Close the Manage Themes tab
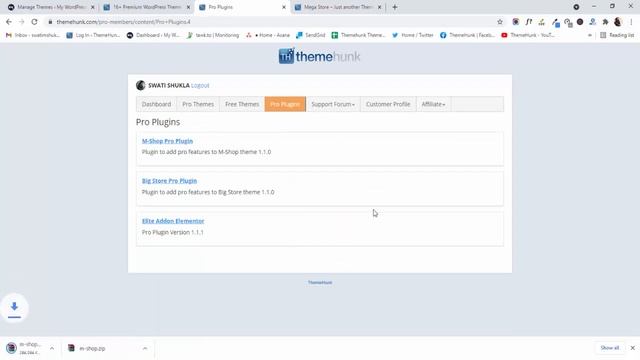 tap(93, 7)
